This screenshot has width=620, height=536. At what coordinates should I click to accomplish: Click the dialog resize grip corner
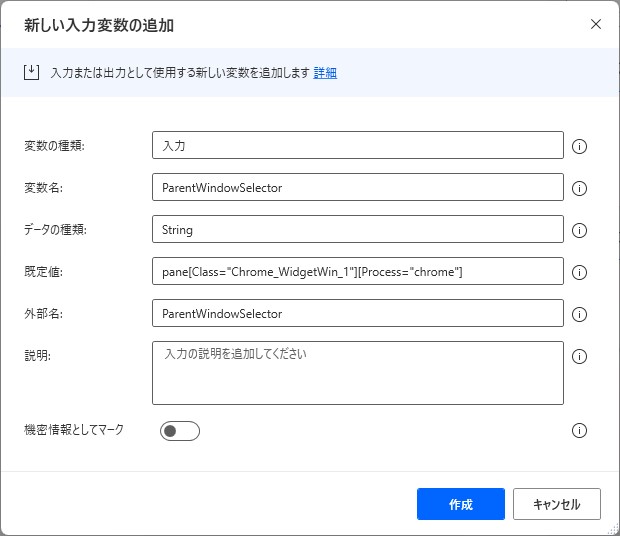pyautogui.click(x=614, y=530)
